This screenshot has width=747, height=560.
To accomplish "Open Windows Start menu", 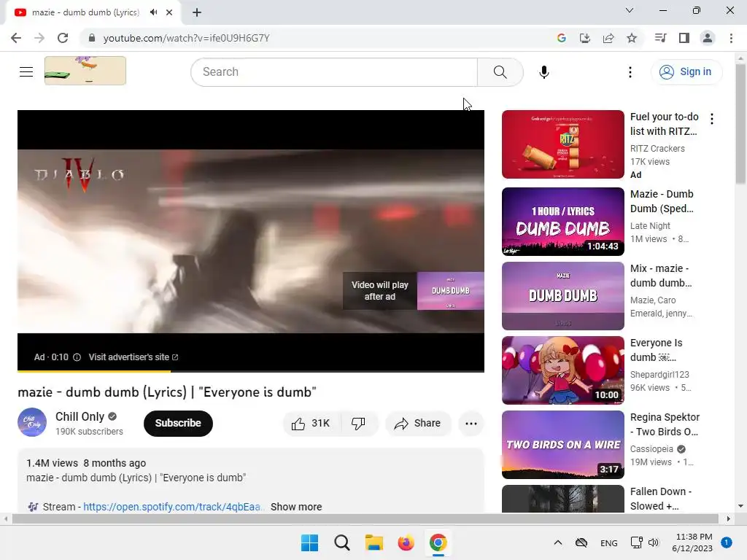I will coord(309,542).
